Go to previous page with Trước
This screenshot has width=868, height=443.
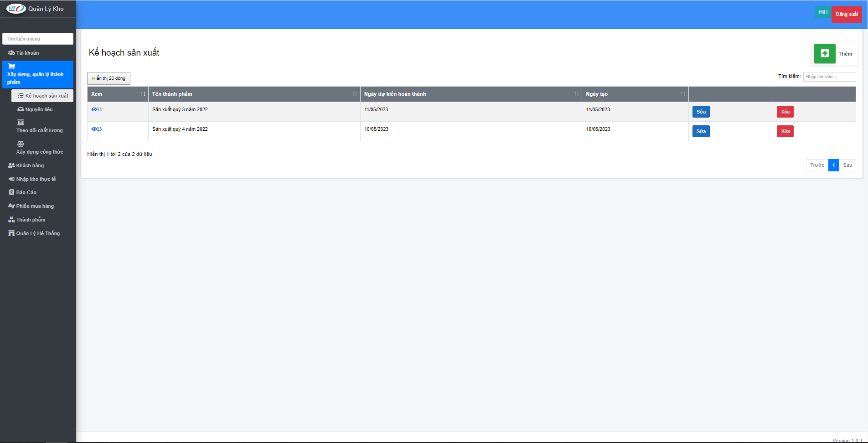click(x=817, y=165)
